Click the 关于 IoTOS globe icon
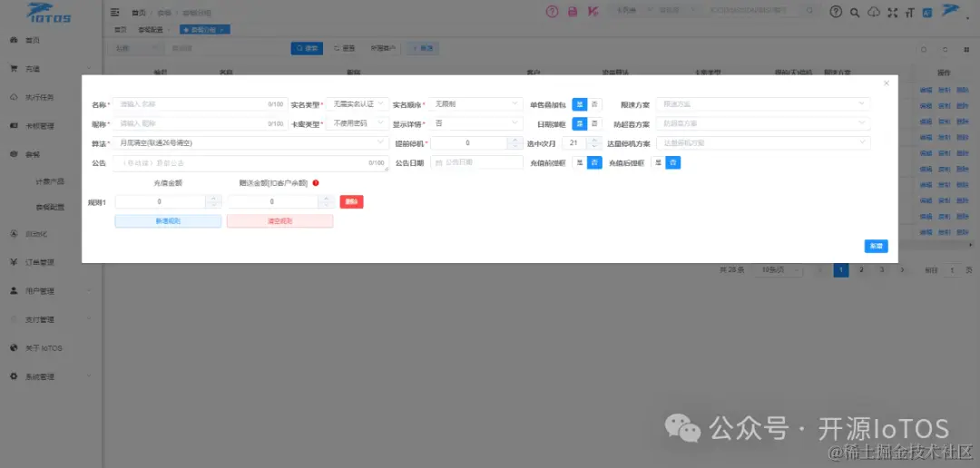This screenshot has width=980, height=468. 13,348
